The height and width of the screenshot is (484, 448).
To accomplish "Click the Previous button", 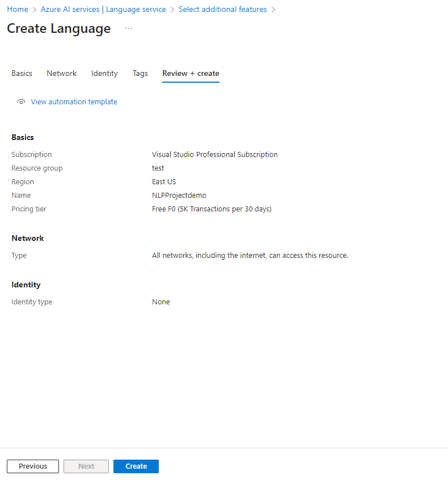I will tap(33, 466).
